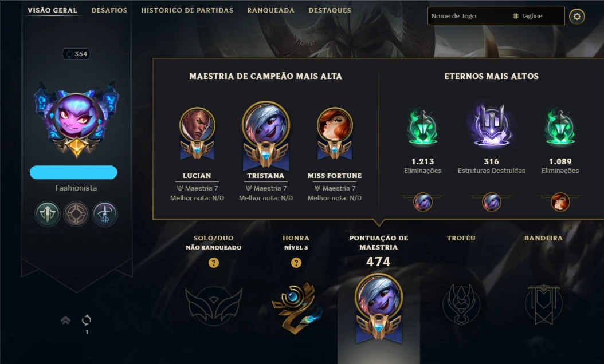Image resolution: width=604 pixels, height=364 pixels.
Task: Click the question mark under Solo/Duo
Action: click(x=214, y=263)
